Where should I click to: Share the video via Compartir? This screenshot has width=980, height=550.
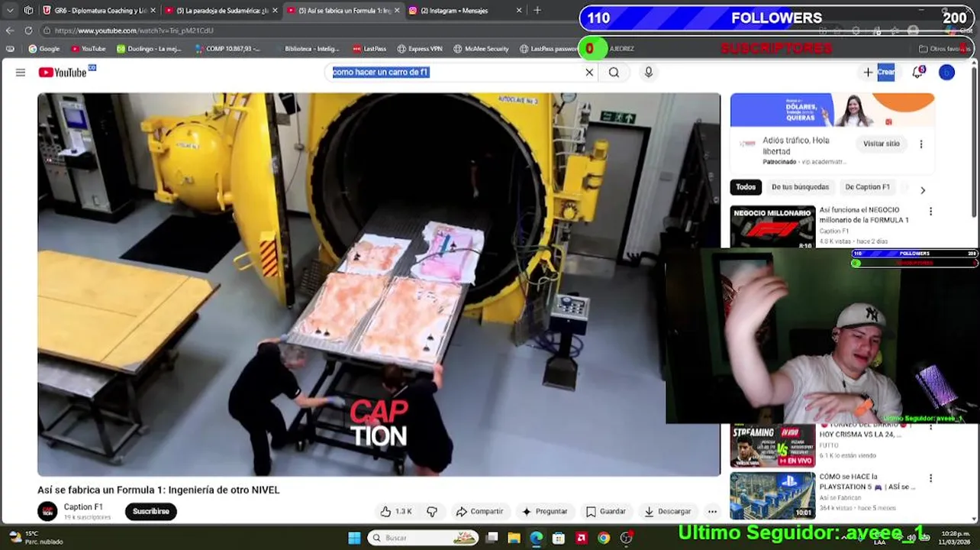click(479, 511)
